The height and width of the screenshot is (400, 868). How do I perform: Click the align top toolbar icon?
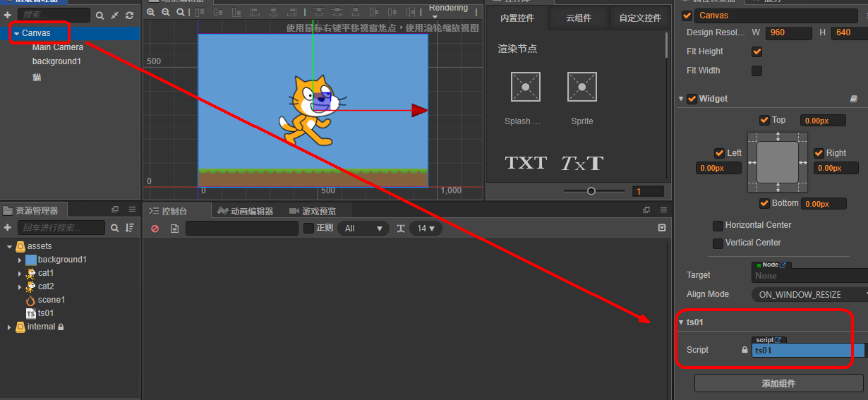pyautogui.click(x=200, y=12)
